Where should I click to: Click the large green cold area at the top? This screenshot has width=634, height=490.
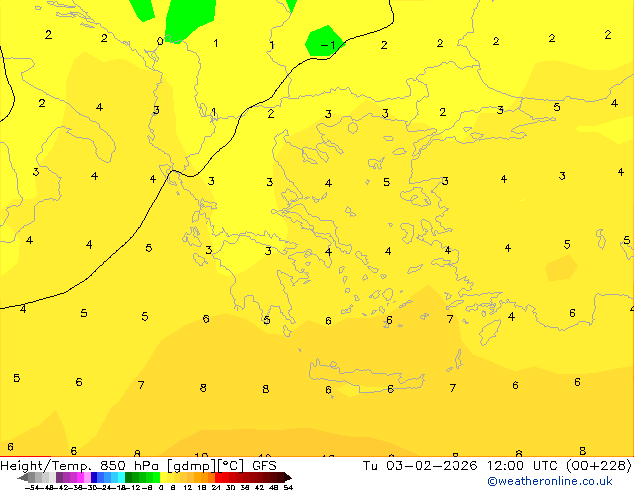[189, 18]
